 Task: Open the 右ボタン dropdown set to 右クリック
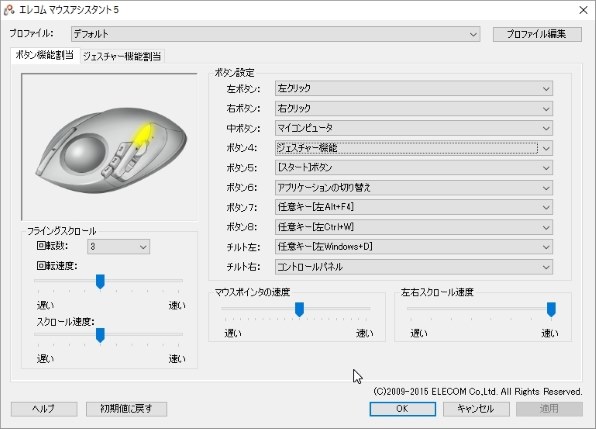[x=414, y=109]
